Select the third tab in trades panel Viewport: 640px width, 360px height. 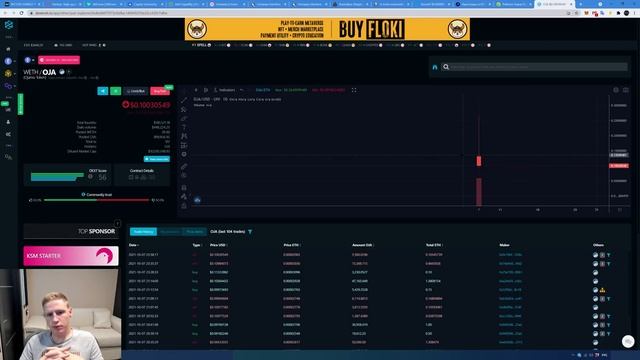[194, 232]
